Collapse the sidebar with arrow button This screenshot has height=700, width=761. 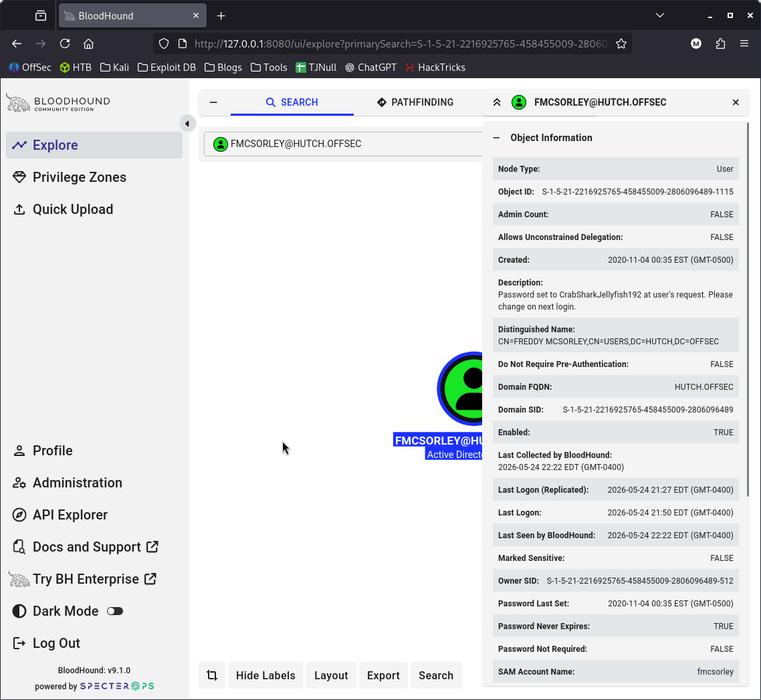(x=187, y=124)
